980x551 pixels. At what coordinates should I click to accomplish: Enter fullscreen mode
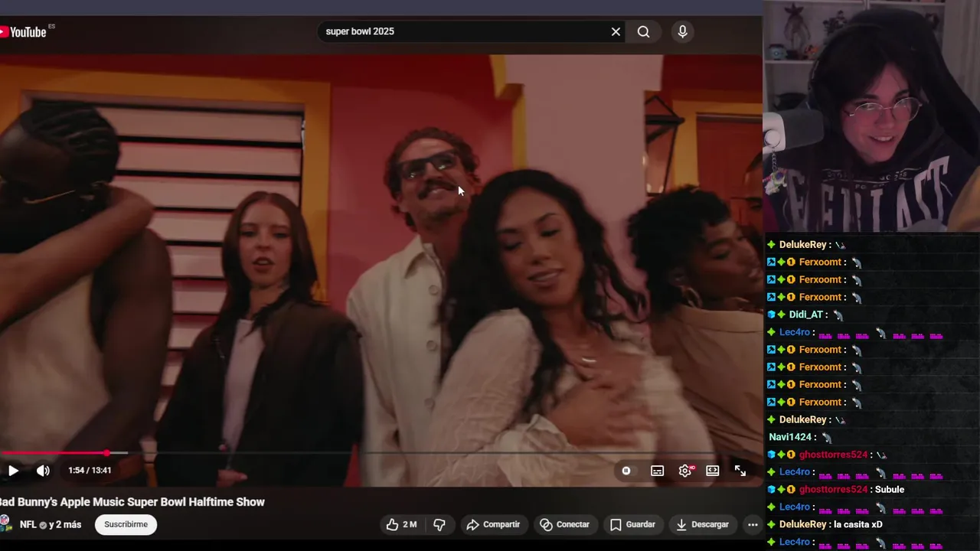[x=740, y=471]
